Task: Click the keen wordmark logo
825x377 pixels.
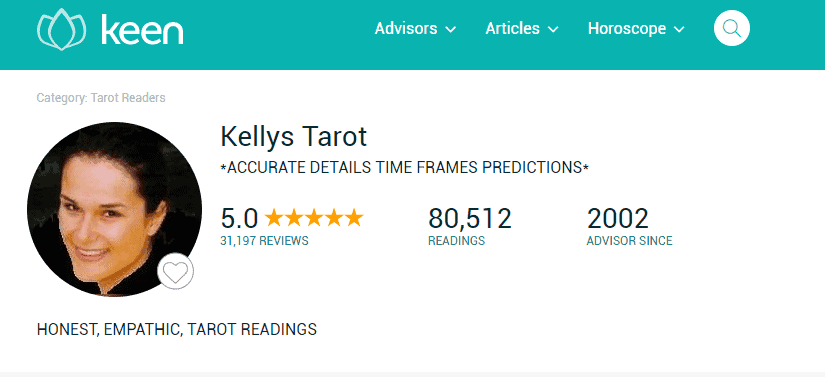Action: pyautogui.click(x=142, y=30)
